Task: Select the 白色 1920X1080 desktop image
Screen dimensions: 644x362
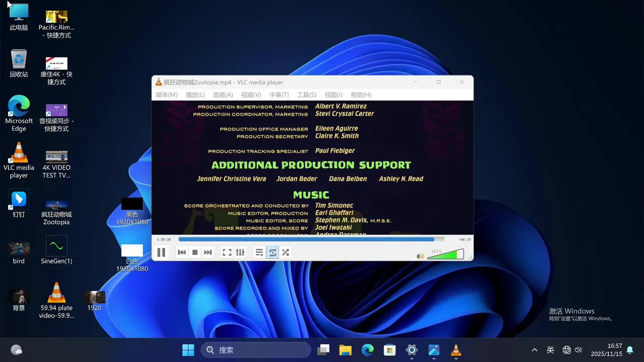Action: (x=132, y=258)
